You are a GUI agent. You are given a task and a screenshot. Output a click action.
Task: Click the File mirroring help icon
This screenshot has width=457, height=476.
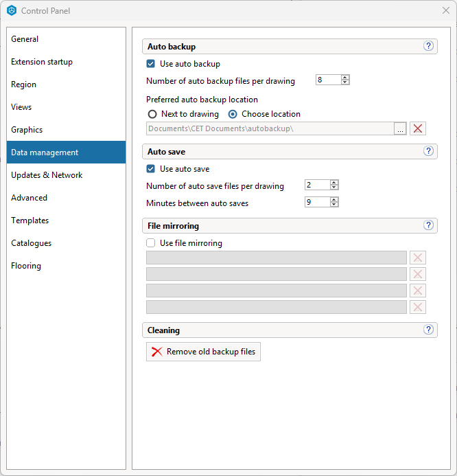[x=429, y=225]
